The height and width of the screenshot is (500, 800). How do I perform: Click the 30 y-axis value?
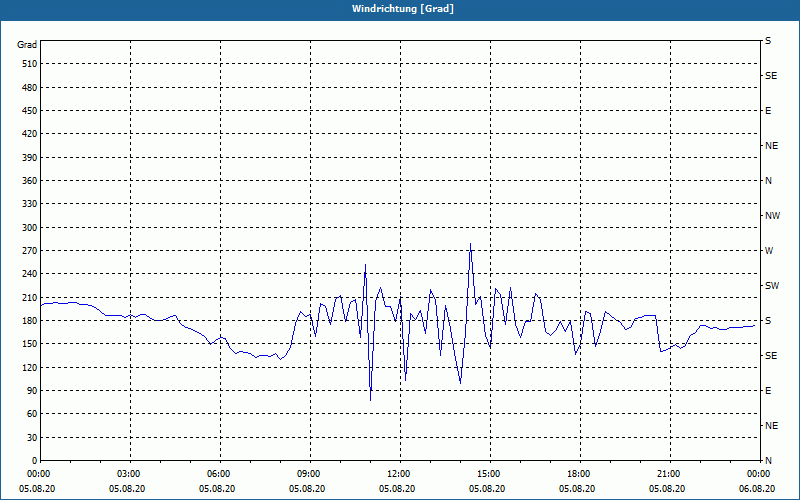coord(32,438)
